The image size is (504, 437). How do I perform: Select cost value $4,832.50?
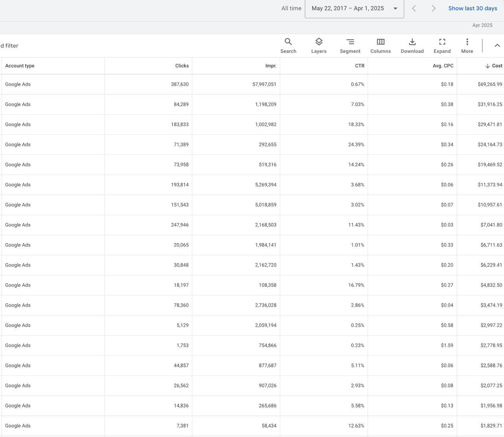pyautogui.click(x=491, y=285)
